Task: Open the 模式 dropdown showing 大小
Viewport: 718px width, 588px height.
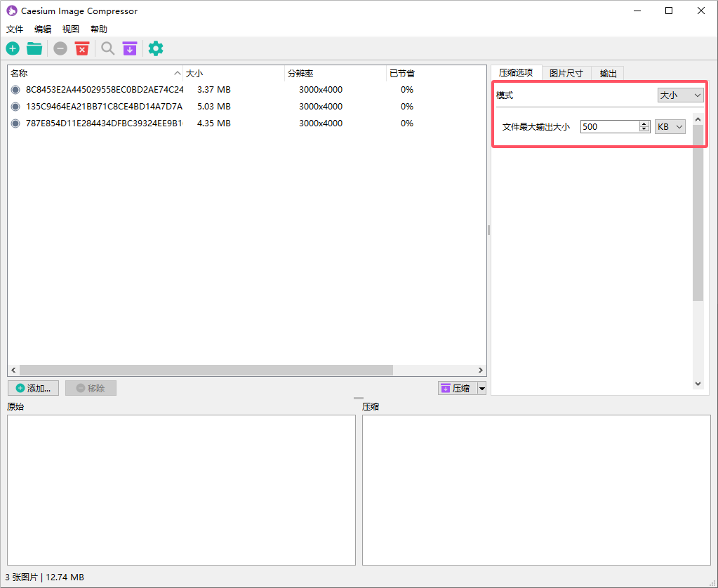Action: tap(680, 95)
